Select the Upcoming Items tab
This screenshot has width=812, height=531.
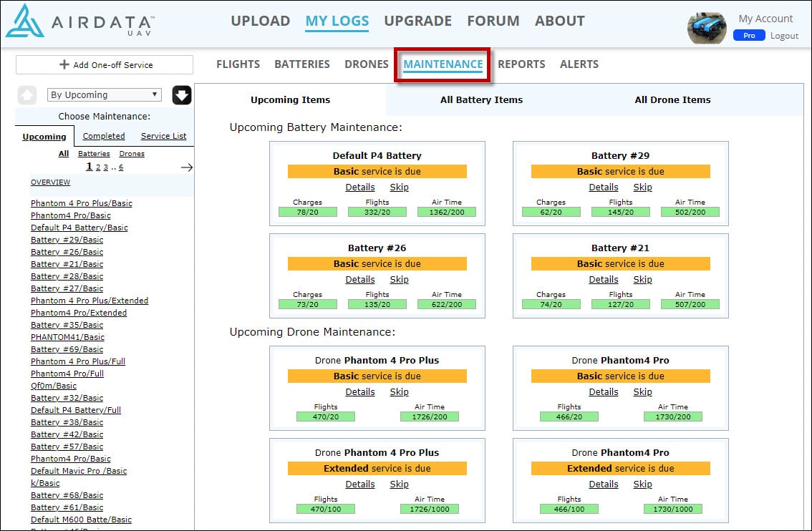(291, 100)
